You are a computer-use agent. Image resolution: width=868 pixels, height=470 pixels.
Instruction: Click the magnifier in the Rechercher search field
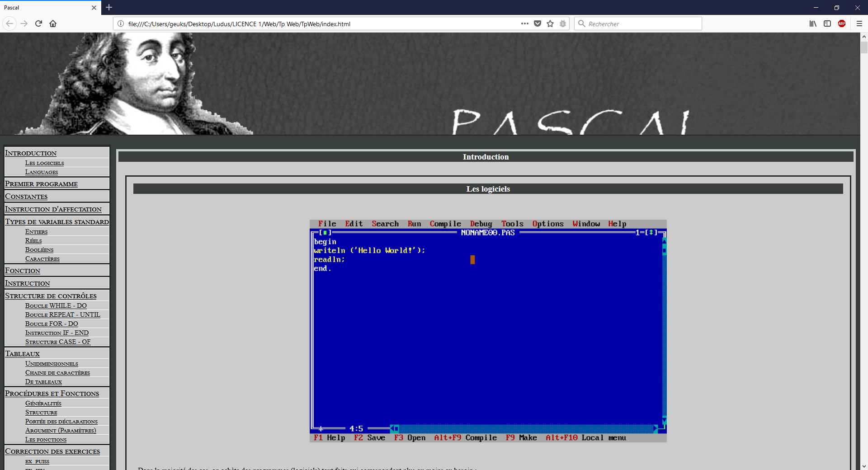pos(582,23)
